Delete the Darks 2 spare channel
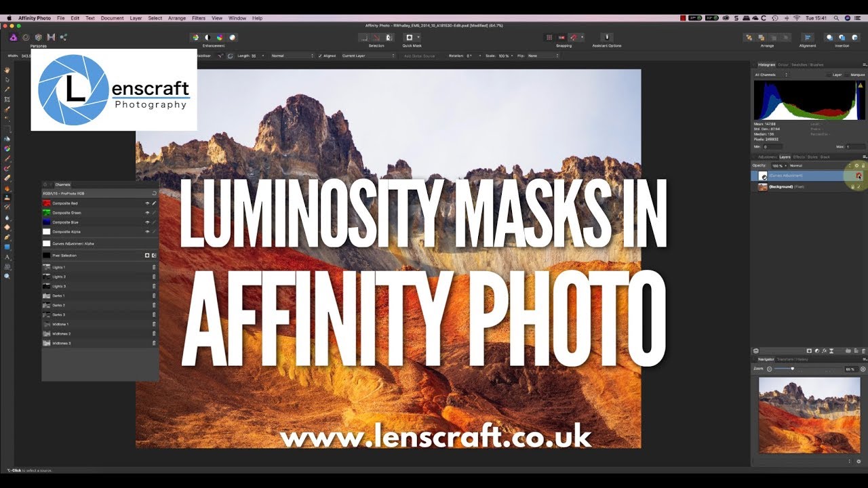The image size is (868, 488). tap(154, 305)
